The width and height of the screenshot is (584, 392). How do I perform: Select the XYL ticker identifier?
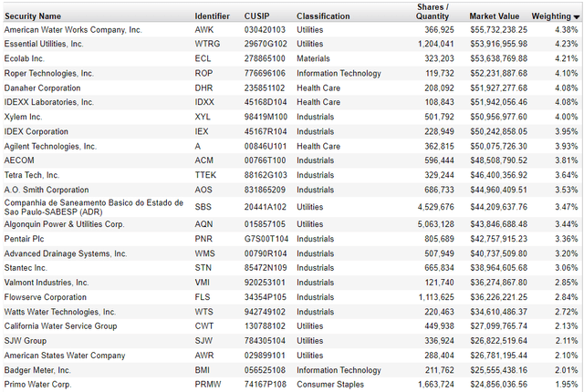pos(203,117)
